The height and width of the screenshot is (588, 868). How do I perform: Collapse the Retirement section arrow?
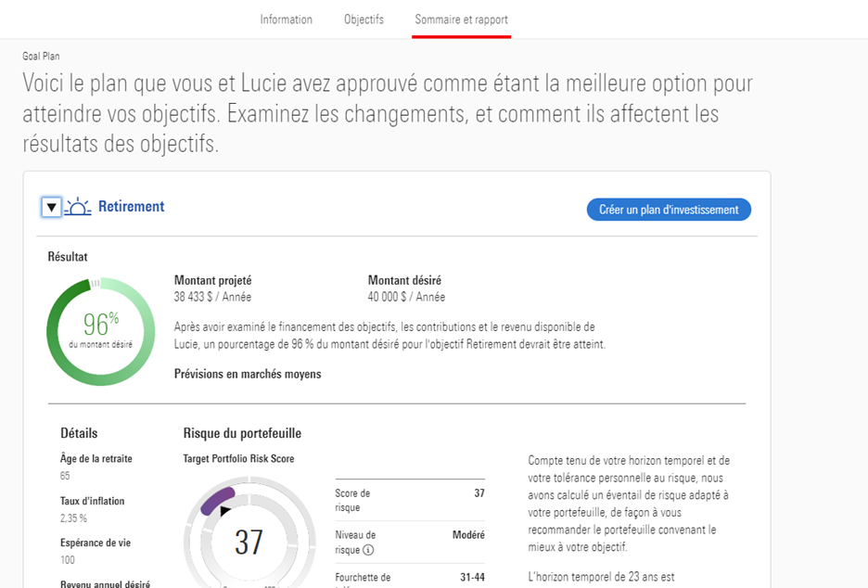(x=52, y=208)
